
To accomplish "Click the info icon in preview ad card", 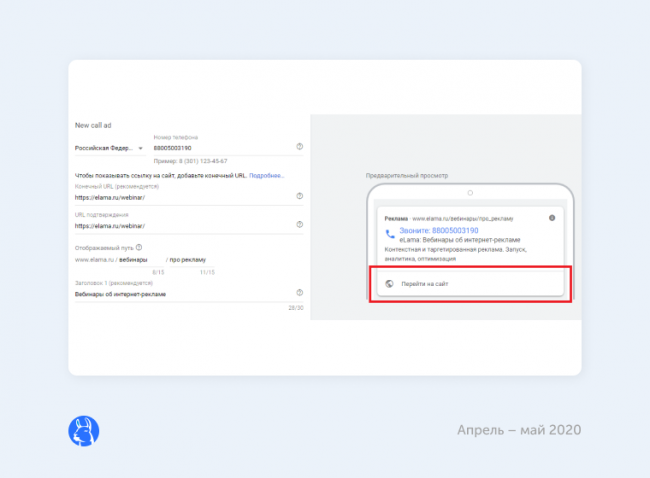I will [552, 217].
